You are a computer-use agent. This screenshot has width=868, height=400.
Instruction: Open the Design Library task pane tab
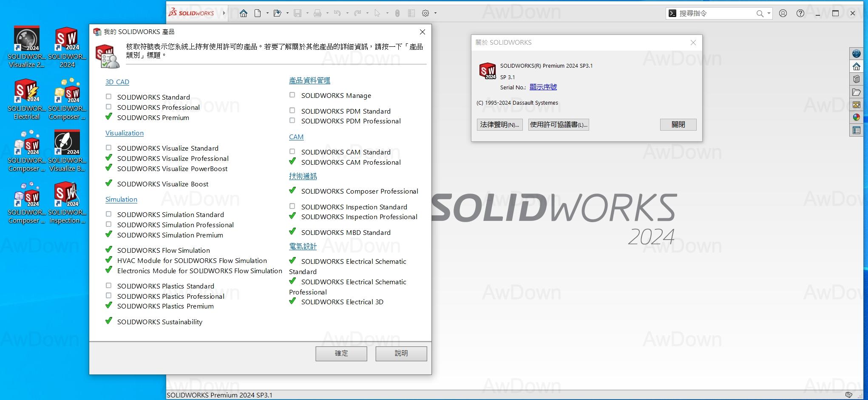click(856, 79)
